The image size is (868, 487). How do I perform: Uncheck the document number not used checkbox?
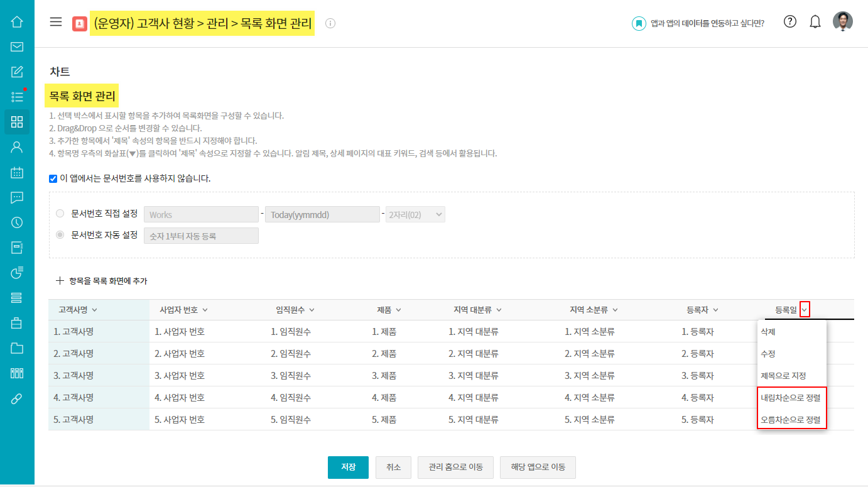[x=53, y=178]
